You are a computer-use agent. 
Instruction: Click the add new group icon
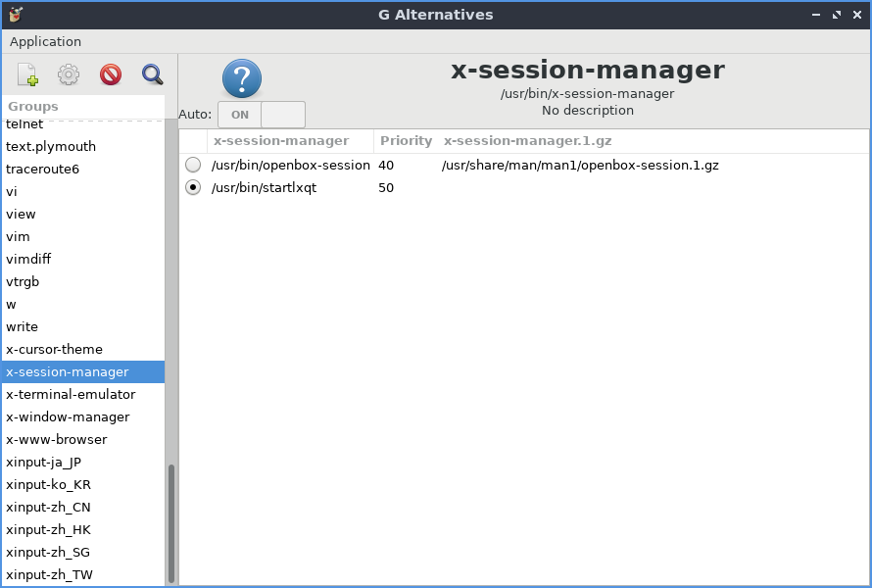(27, 74)
